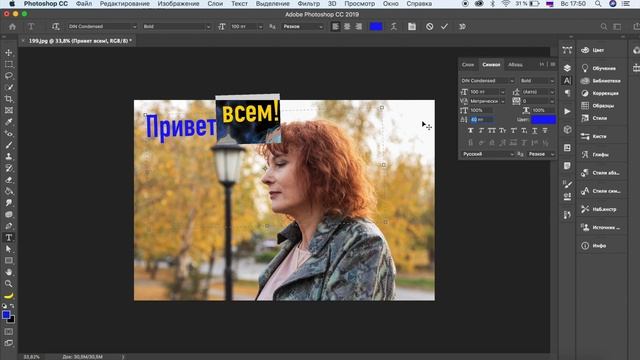
Task: Open the Глифы panel button
Action: [x=595, y=155]
